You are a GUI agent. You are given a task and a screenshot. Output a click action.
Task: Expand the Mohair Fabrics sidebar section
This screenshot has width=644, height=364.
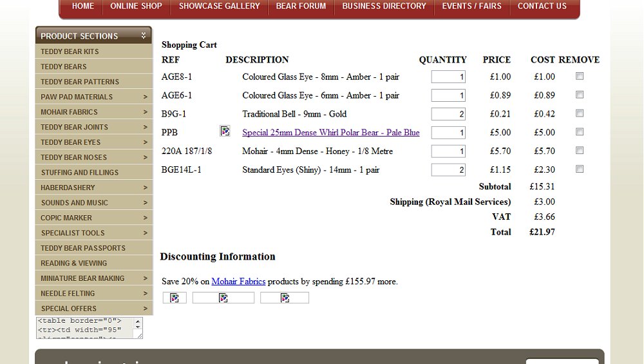tap(145, 112)
